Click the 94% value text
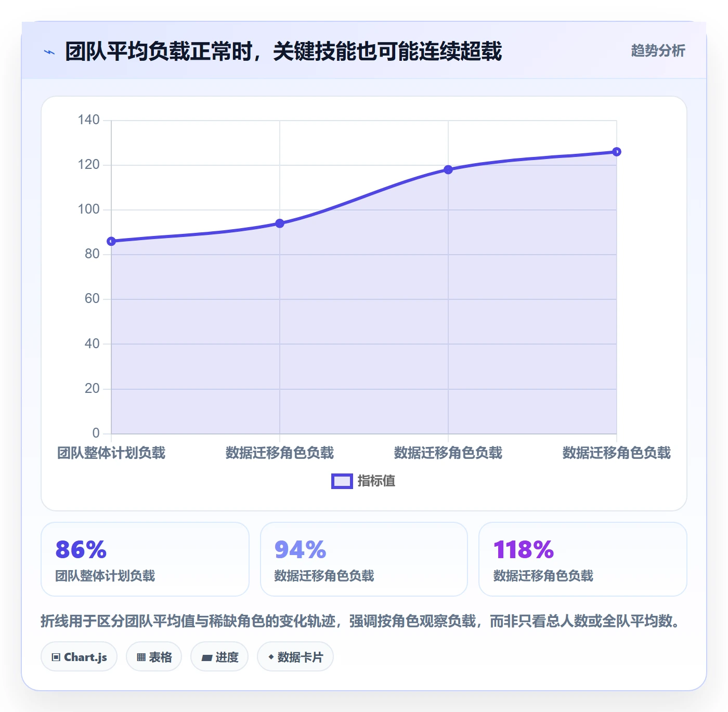This screenshot has height=712, width=728. coord(300,550)
